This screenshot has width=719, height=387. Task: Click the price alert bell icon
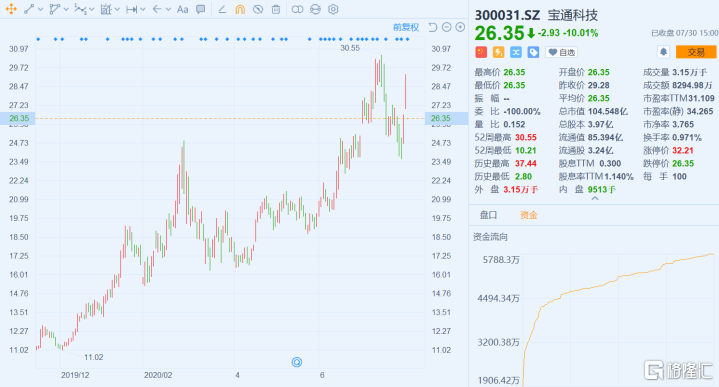click(x=663, y=52)
